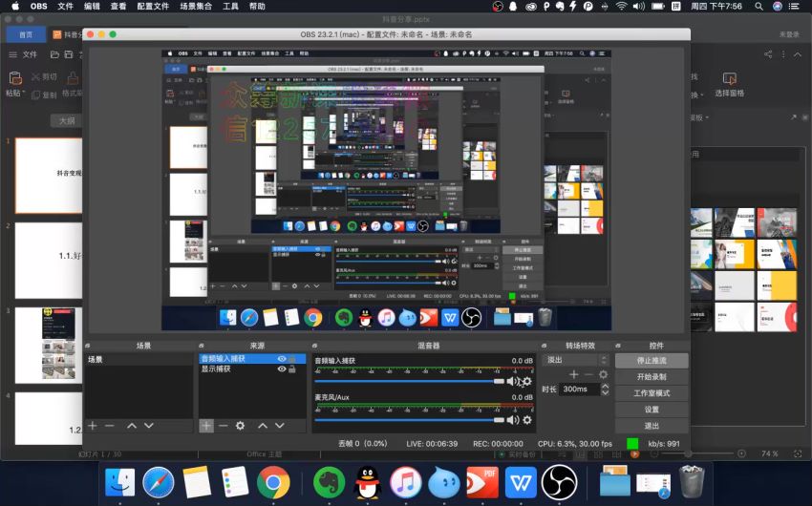Open transition properties gear icon
The image size is (812, 506).
604,374
